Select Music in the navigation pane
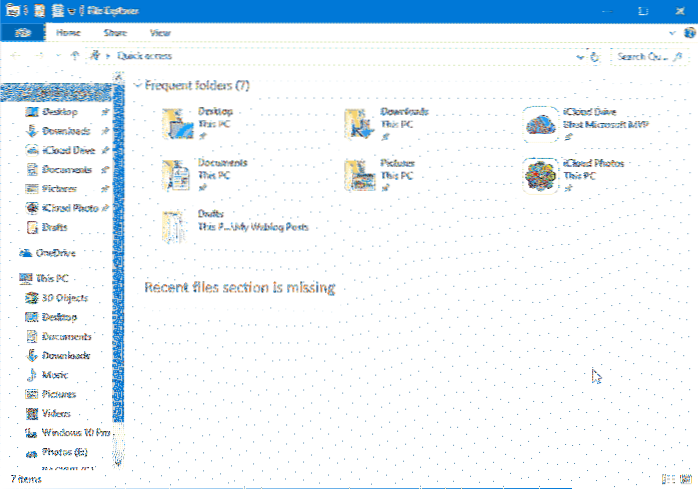The height and width of the screenshot is (489, 698). pyautogui.click(x=55, y=374)
